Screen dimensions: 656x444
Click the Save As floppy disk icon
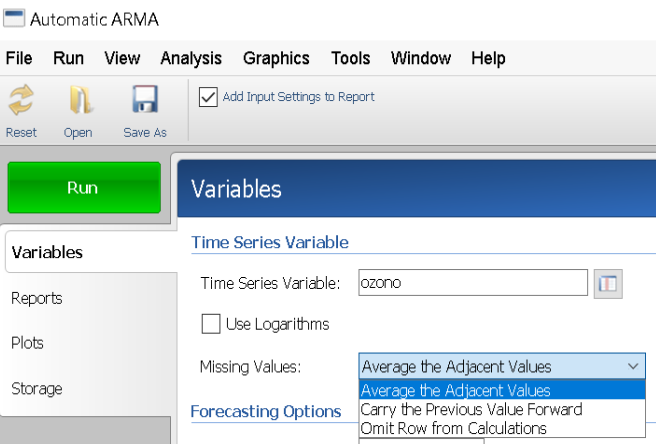pos(145,101)
